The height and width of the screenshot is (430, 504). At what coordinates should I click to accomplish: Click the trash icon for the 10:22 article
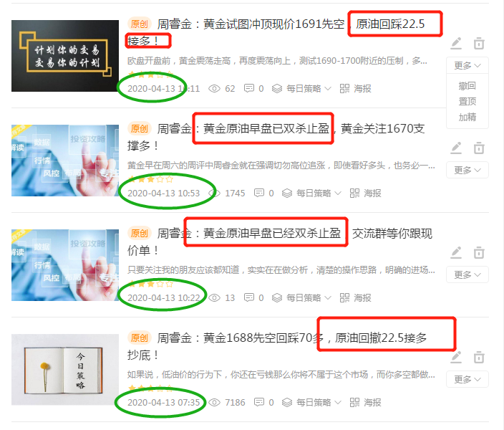point(479,252)
